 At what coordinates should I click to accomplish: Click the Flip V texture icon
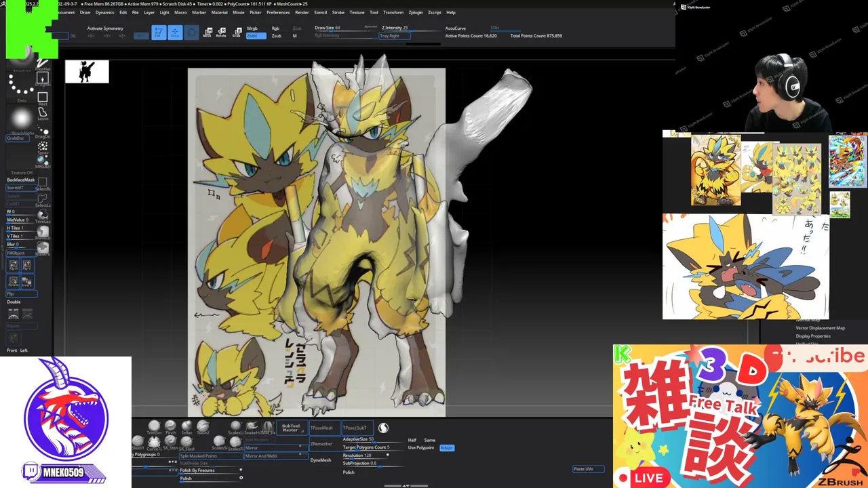(x=28, y=266)
